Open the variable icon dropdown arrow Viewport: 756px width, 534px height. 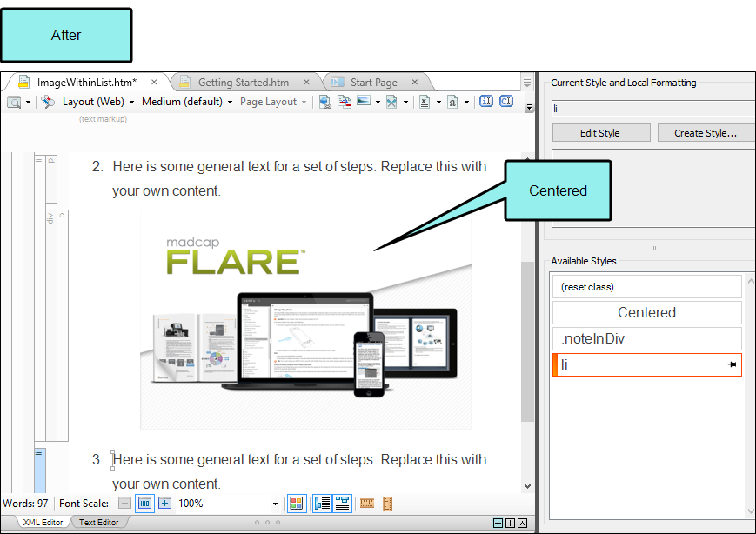pos(438,102)
